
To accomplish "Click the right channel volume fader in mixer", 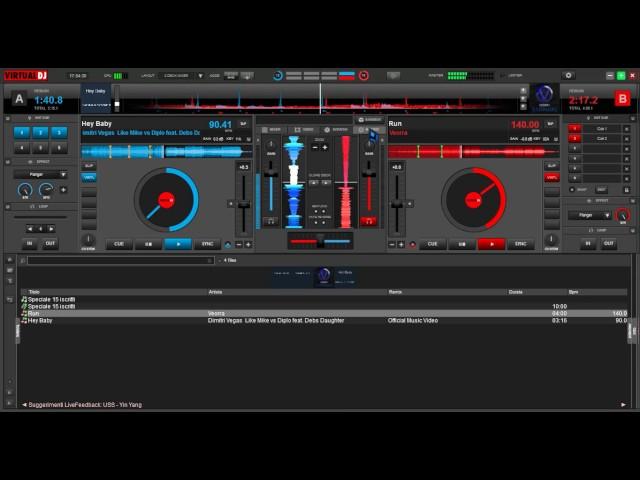I will (x=369, y=173).
